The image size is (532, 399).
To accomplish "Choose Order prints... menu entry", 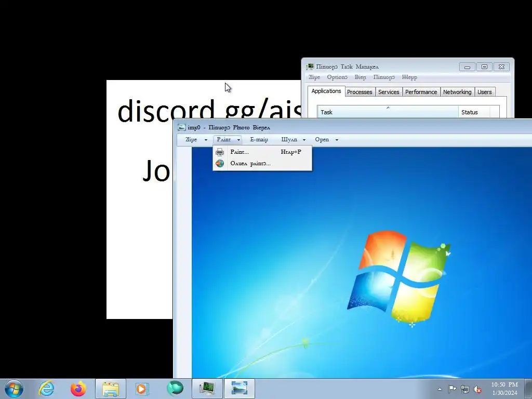I will click(x=262, y=164).
